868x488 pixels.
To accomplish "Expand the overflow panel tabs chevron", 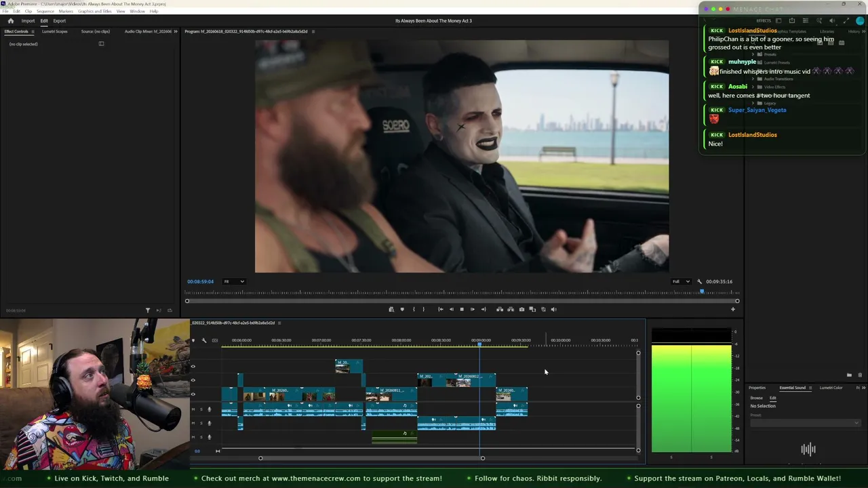I will point(176,32).
